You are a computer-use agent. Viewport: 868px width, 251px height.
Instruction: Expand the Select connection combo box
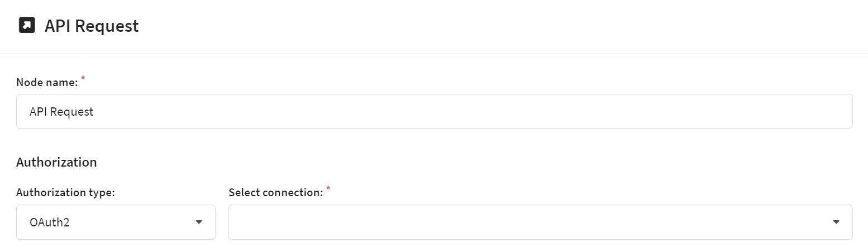point(540,222)
